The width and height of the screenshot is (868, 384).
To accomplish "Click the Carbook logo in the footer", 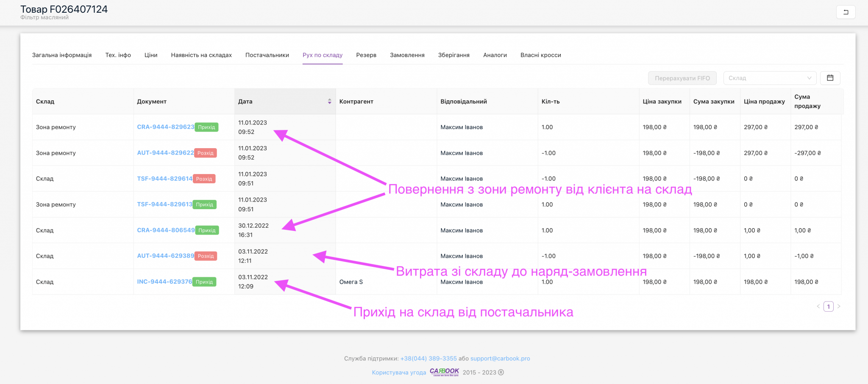I will pos(444,372).
